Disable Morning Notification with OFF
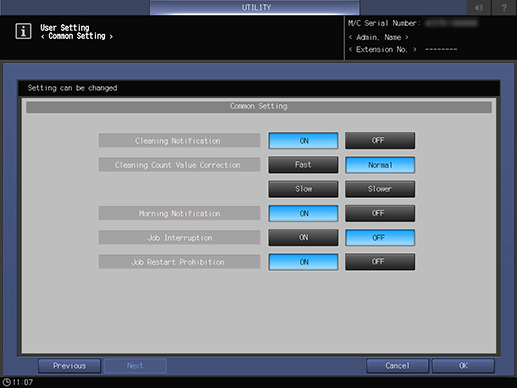 tap(380, 213)
